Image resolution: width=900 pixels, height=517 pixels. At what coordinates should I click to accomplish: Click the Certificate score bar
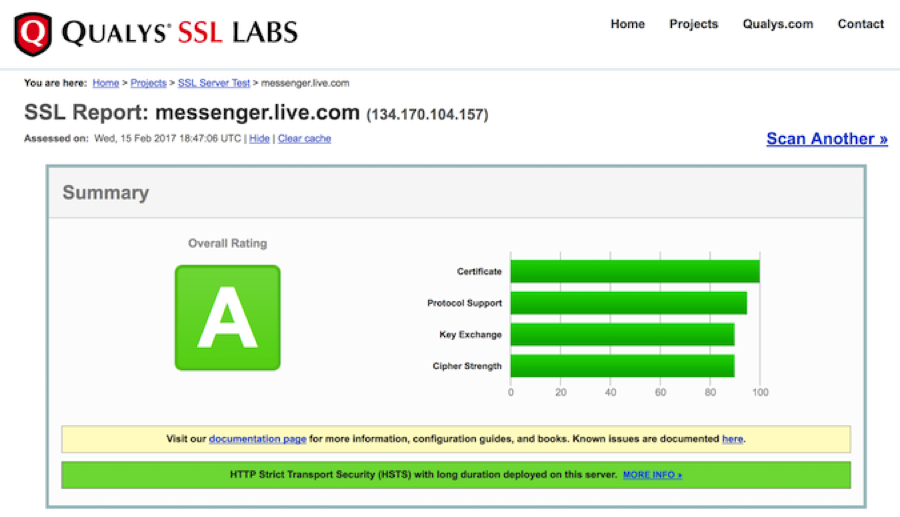(x=635, y=271)
